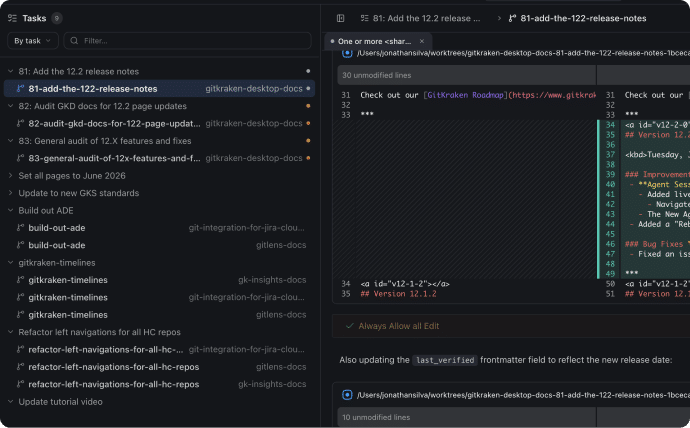Expand Update to new GKS standards
Screen dimensions: 690x428
pos(11,193)
